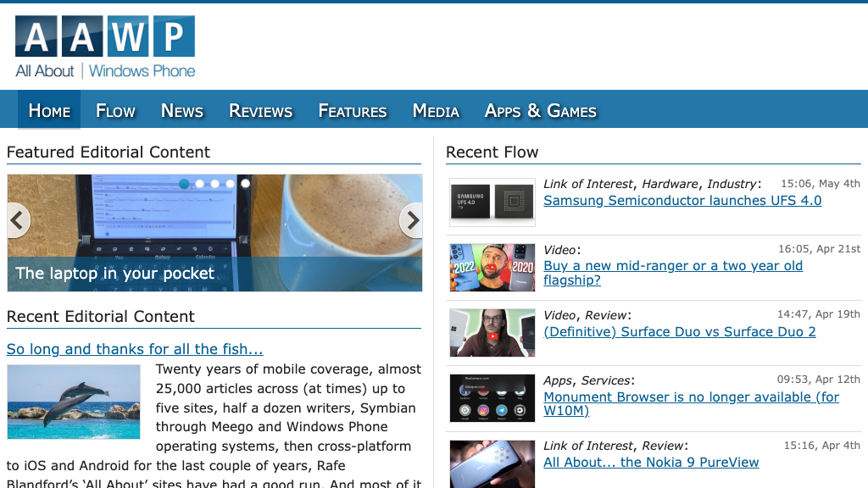Select the second carousel indicator dot
868x488 pixels.
click(x=200, y=183)
